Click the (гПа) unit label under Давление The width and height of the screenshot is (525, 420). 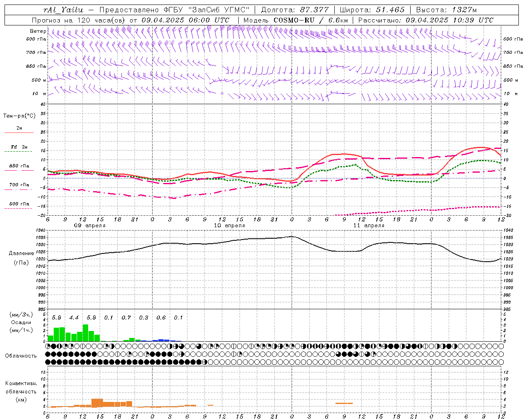click(21, 262)
